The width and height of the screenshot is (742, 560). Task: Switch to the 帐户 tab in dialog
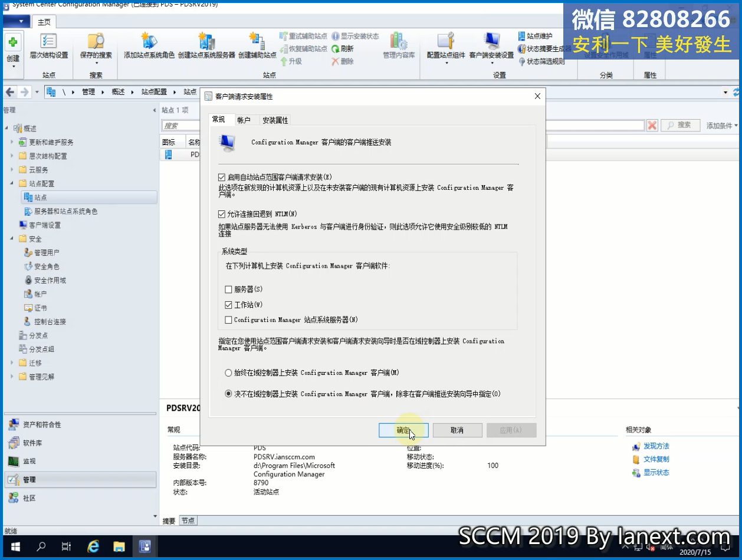click(244, 120)
